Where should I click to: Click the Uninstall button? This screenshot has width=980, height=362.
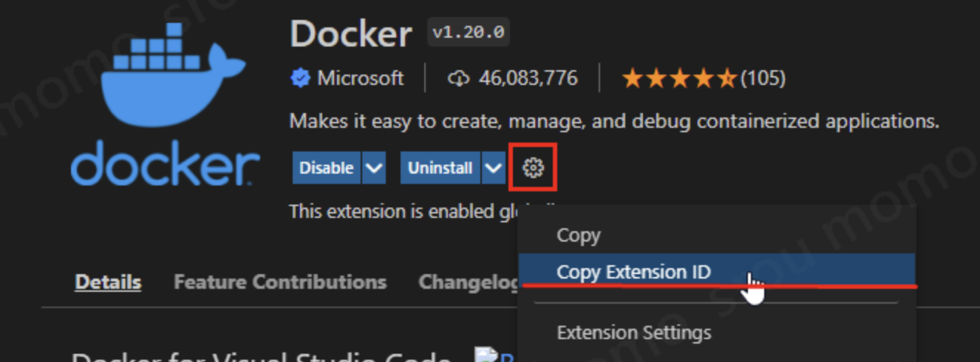click(x=440, y=168)
